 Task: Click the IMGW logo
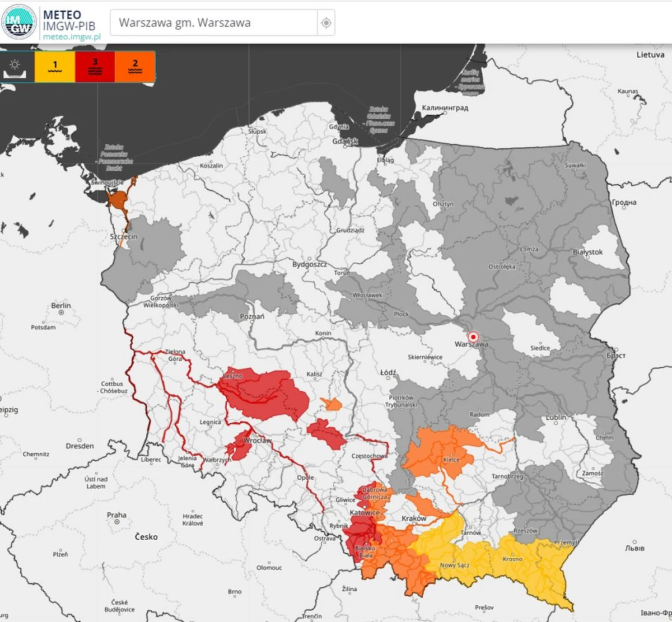point(20,22)
